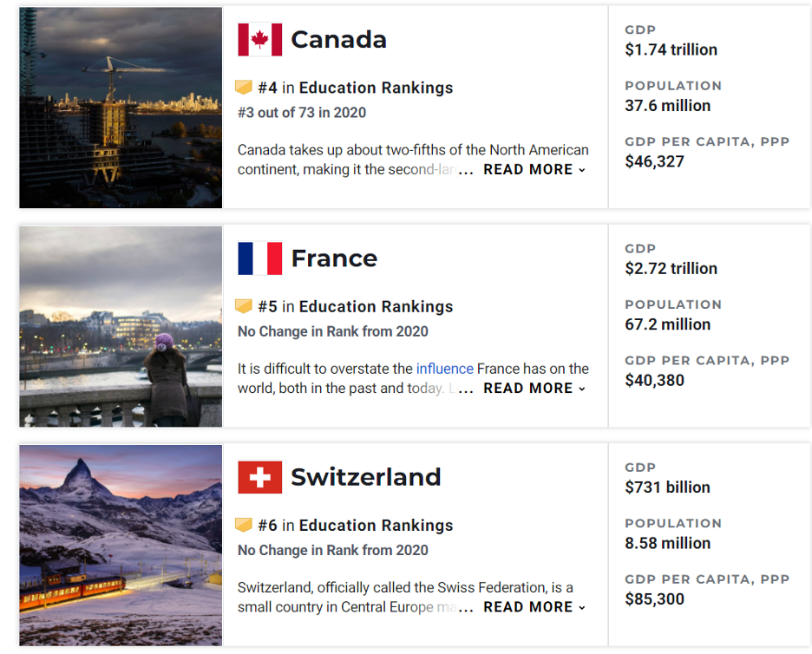Image resolution: width=812 pixels, height=654 pixels.
Task: Follow the blue 'influence' hyperlink
Action: click(x=445, y=369)
